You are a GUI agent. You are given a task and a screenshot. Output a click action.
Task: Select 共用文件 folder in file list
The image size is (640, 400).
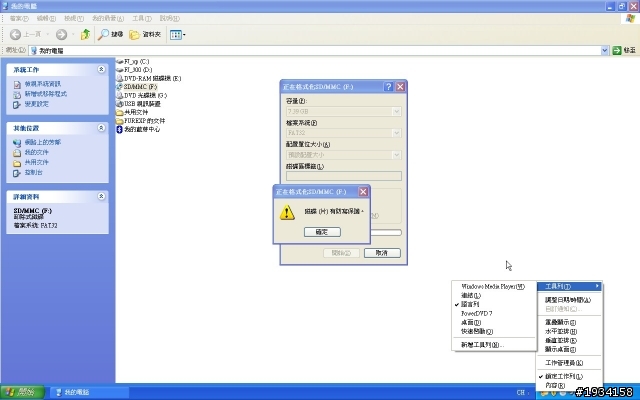(132, 112)
